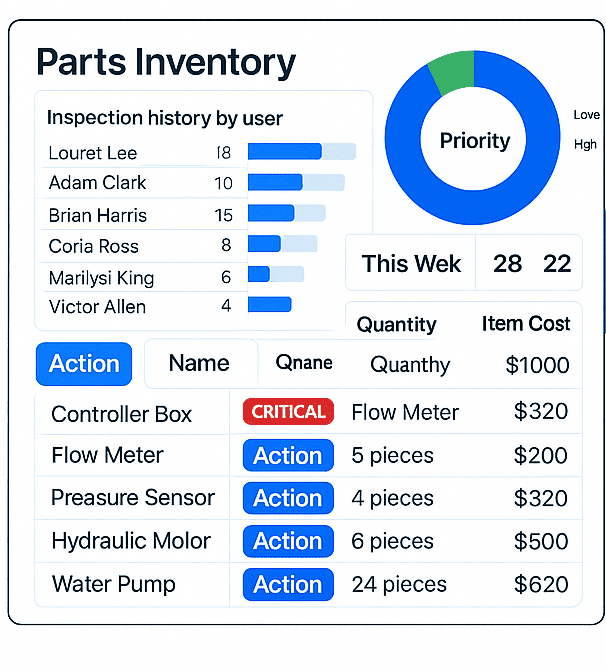
Task: Select the Controller Box part name
Action: point(121,414)
